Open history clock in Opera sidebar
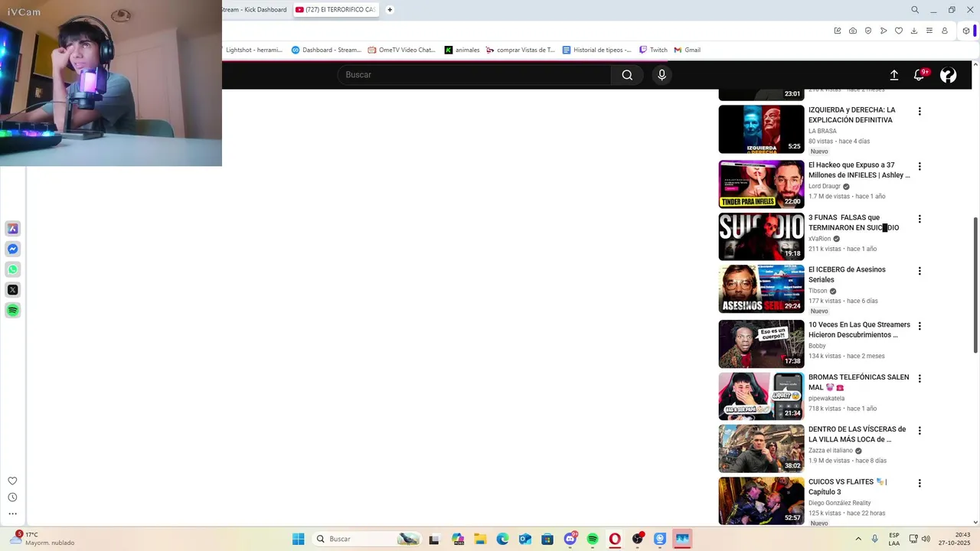 click(12, 497)
